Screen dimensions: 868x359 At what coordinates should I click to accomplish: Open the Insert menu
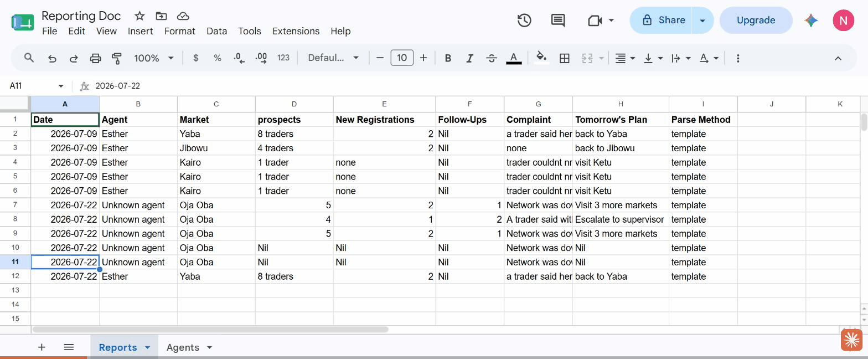coord(140,31)
